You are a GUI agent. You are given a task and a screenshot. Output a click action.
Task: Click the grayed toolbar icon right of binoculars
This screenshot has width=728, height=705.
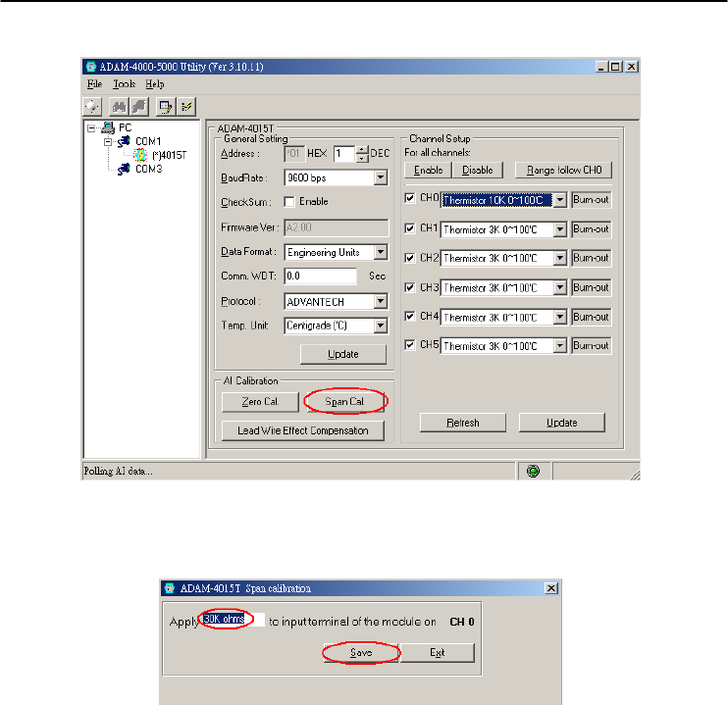(x=138, y=107)
